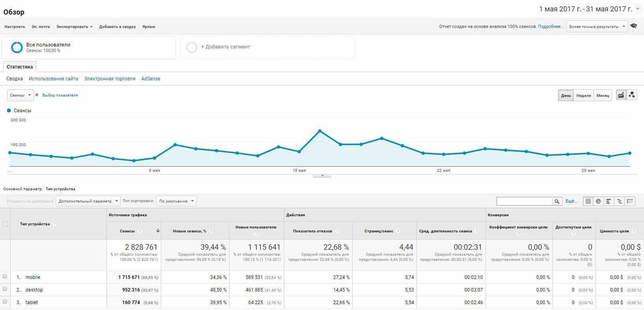The image size is (644, 310).
Task: Switch to the line chart view icon
Action: pyautogui.click(x=621, y=95)
